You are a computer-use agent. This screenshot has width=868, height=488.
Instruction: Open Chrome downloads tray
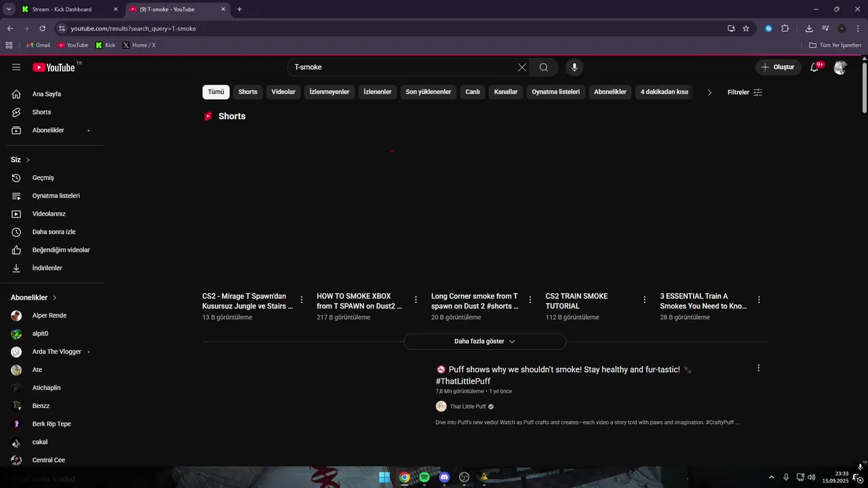tap(809, 28)
